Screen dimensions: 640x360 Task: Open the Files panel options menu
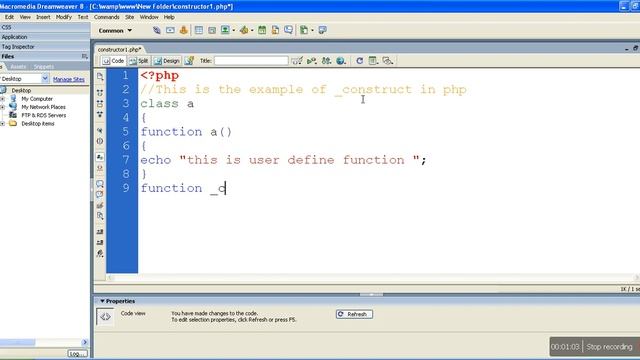click(84, 56)
